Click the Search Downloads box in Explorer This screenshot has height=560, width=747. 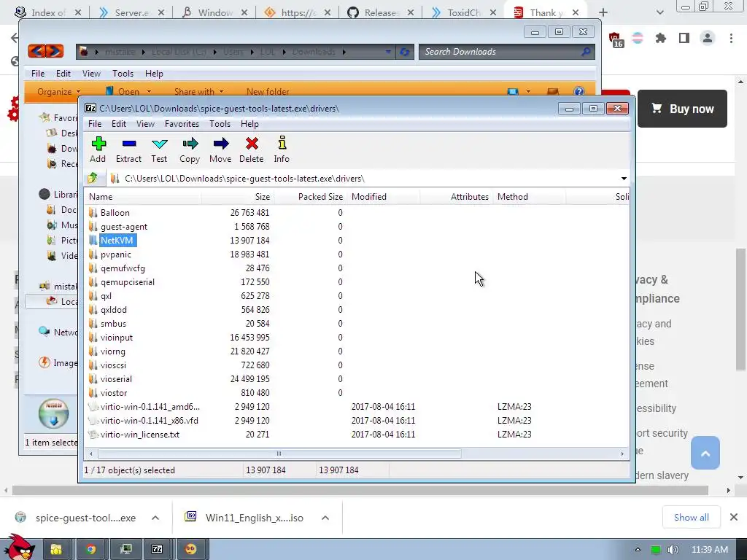[506, 52]
